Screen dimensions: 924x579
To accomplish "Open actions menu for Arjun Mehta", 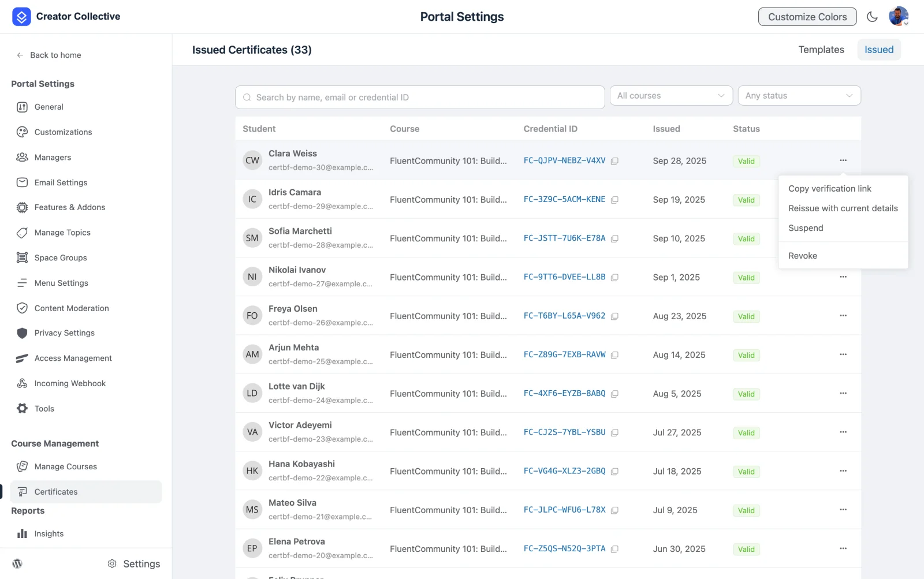I will click(843, 354).
